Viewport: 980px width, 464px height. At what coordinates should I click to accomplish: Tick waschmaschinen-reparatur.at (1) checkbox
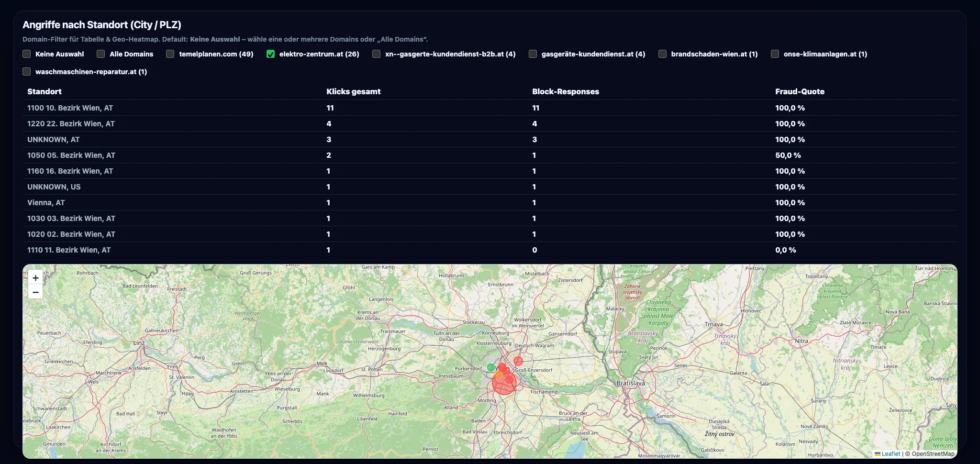click(27, 71)
